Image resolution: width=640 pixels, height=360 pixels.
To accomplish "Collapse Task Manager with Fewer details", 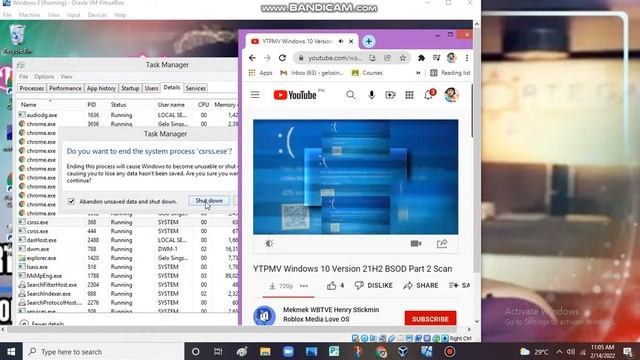I will pyautogui.click(x=42, y=324).
